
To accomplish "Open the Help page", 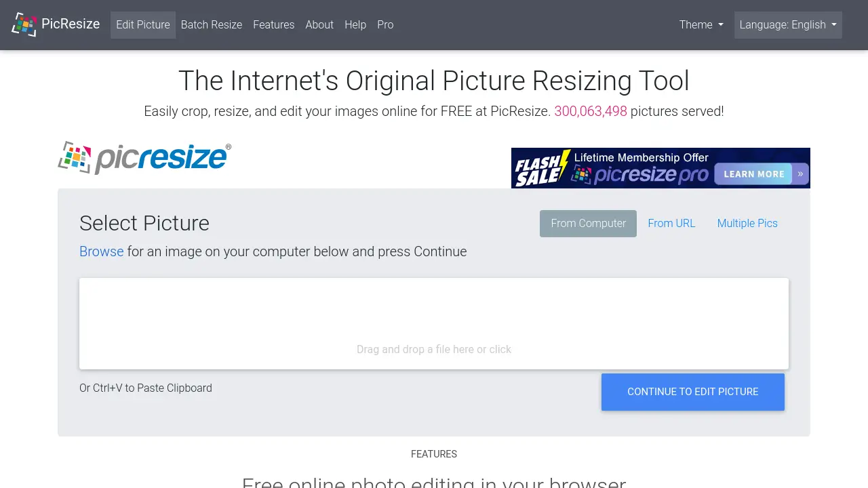I will click(355, 24).
